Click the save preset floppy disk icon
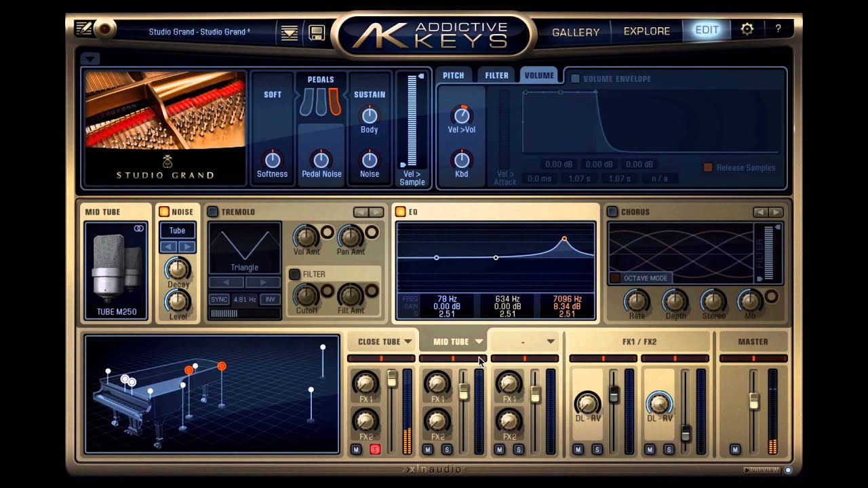Image resolution: width=868 pixels, height=488 pixels. (x=317, y=32)
